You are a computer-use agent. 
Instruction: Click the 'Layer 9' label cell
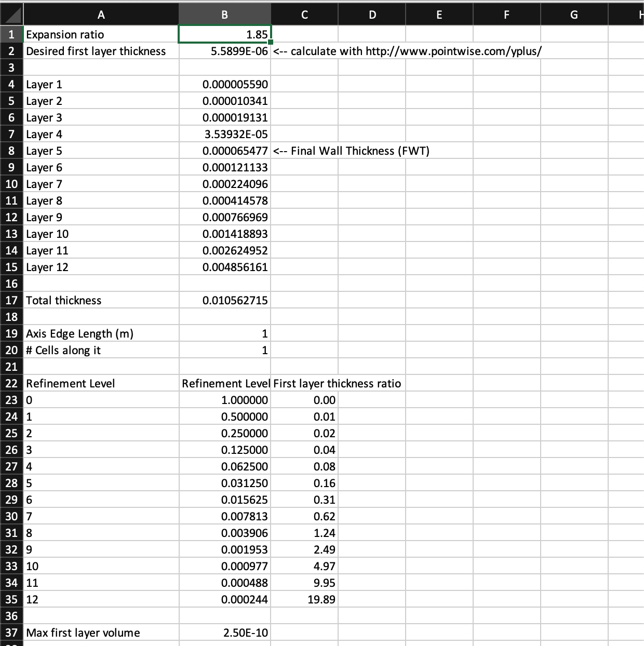coord(101,217)
